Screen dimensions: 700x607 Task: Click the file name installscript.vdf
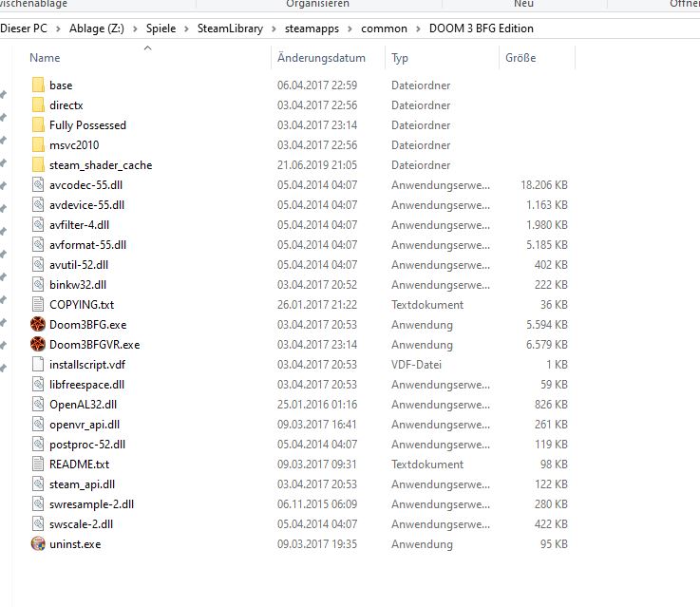[x=87, y=365]
